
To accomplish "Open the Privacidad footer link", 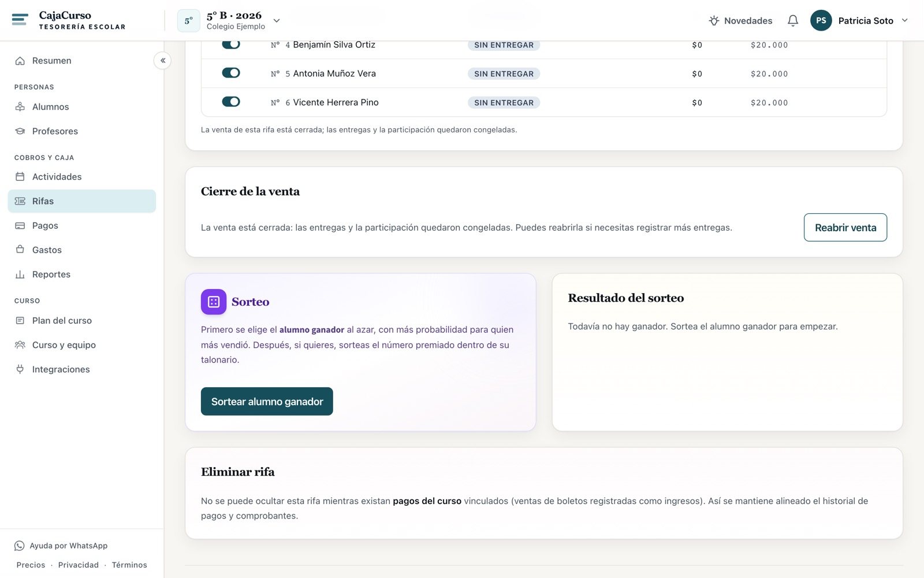I will point(79,565).
